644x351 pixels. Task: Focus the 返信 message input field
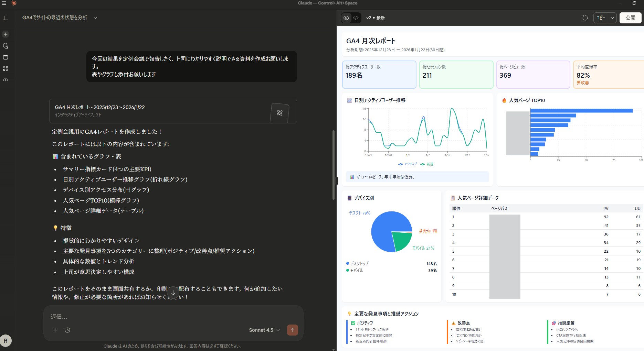173,317
